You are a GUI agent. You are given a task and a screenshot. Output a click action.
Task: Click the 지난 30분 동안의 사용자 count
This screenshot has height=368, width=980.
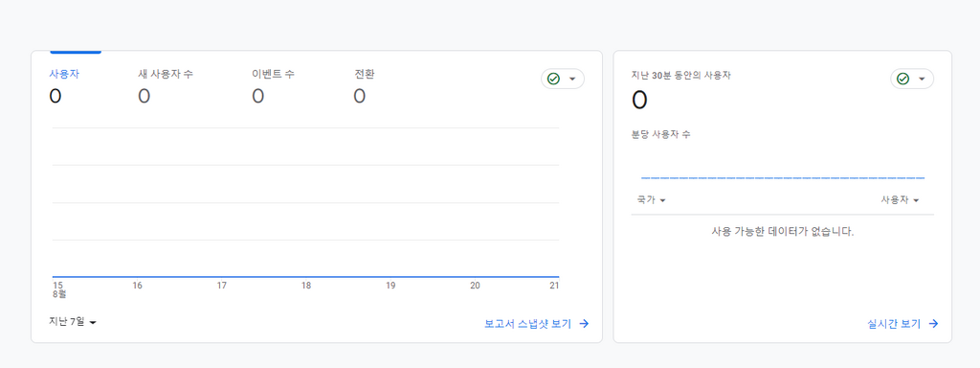pyautogui.click(x=639, y=100)
